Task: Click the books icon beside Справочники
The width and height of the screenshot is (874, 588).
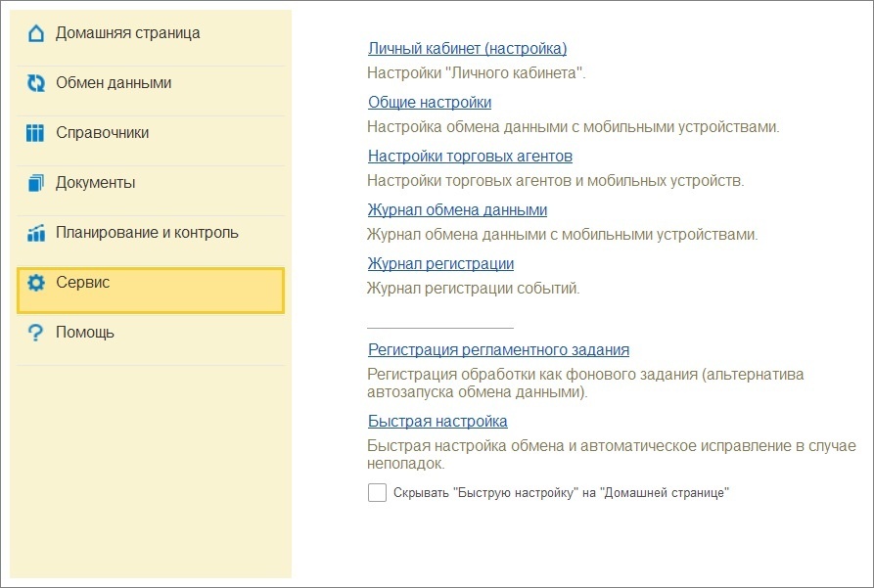Action: pyautogui.click(x=36, y=133)
